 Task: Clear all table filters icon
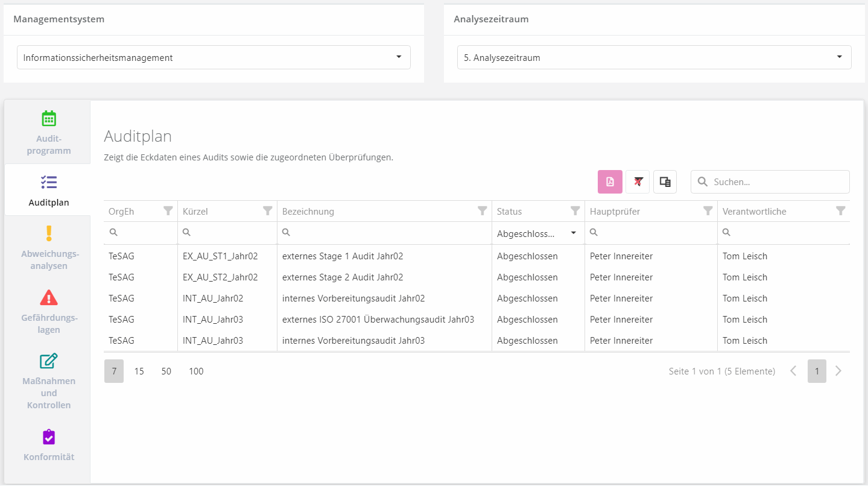pyautogui.click(x=638, y=181)
